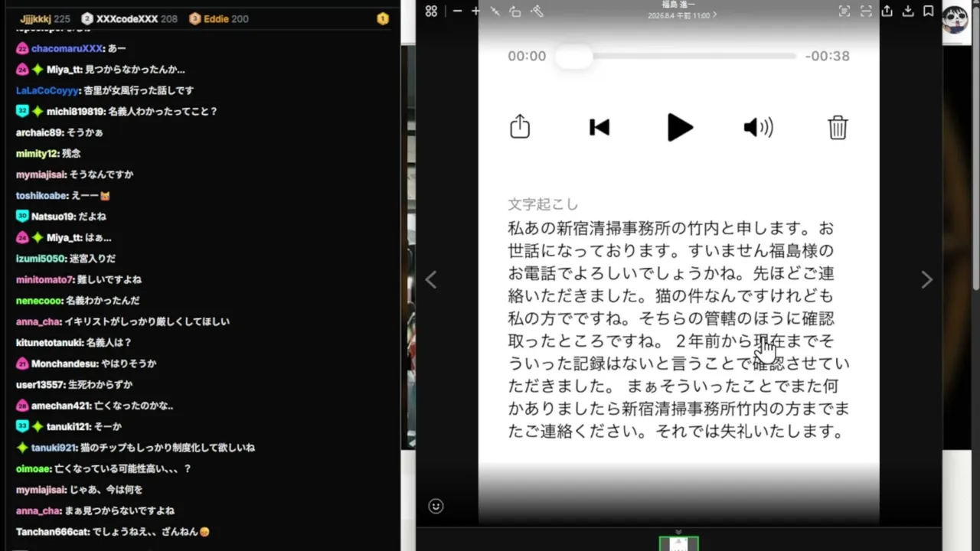Viewport: 980px width, 551px height.
Task: Click chat username Monchandesu
Action: pos(64,364)
